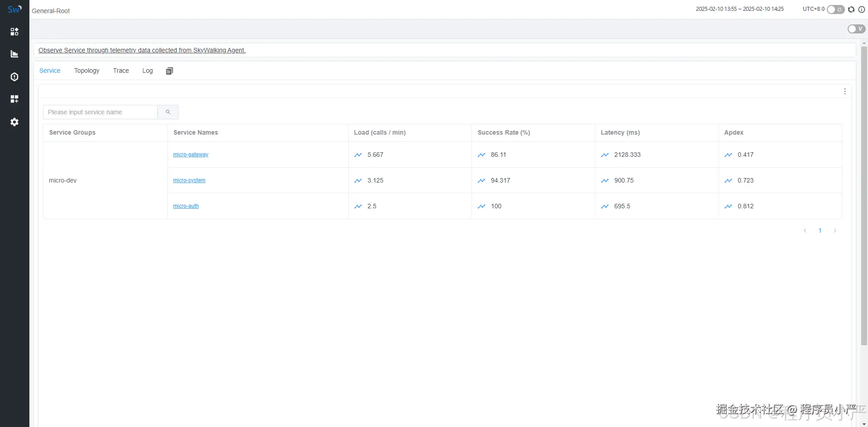Show the micro-auth Load trend chart
This screenshot has height=427, width=868.
tap(358, 206)
